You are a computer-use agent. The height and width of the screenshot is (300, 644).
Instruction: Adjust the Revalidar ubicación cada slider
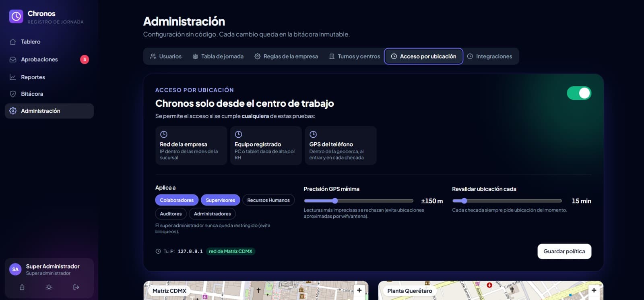coord(507,201)
